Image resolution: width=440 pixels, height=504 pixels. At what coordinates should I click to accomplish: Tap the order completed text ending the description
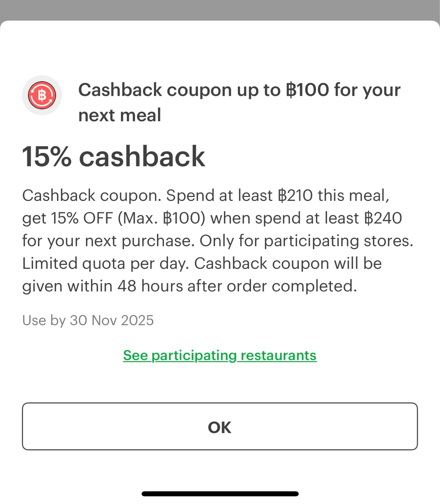(292, 286)
